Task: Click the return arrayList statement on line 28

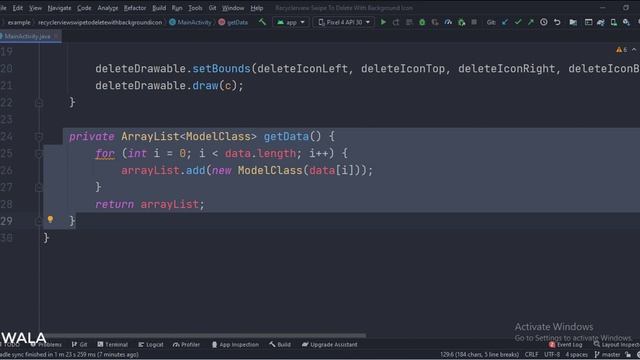Action: click(149, 204)
